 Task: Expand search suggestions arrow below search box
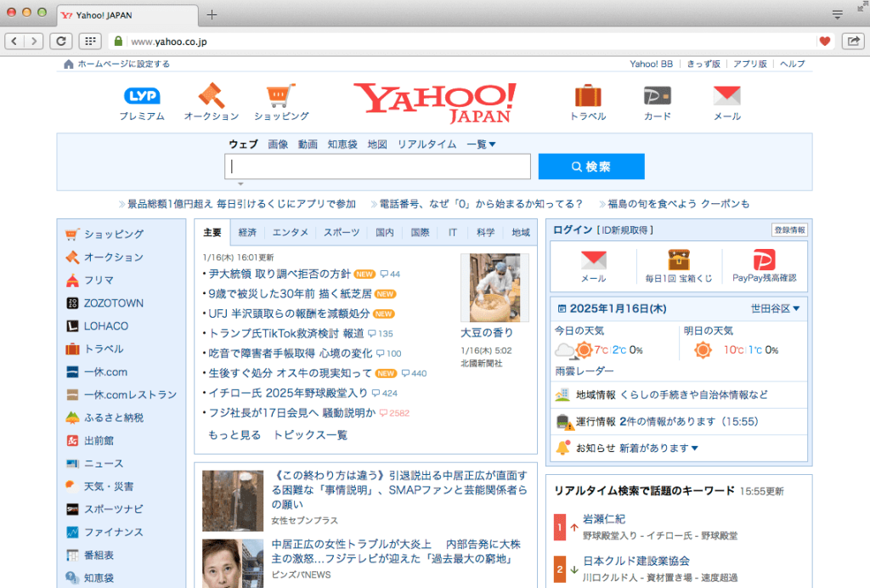click(240, 184)
